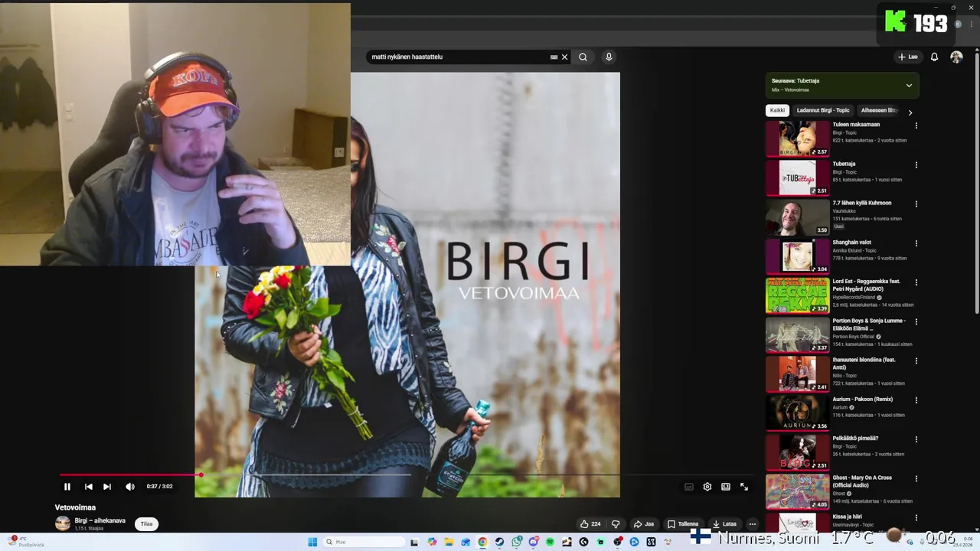This screenshot has height=551, width=980.
Task: Open options for the Tubettaja video
Action: (x=916, y=165)
